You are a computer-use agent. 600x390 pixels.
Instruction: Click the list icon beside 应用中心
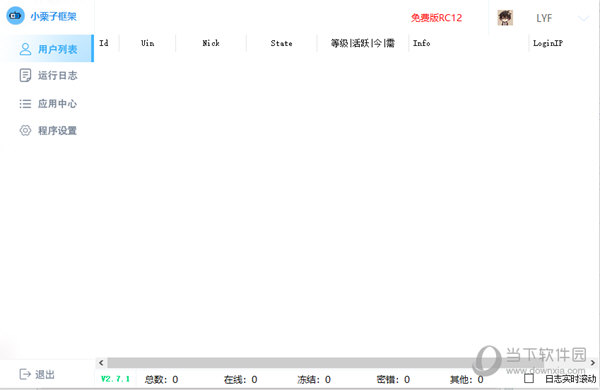tap(25, 104)
